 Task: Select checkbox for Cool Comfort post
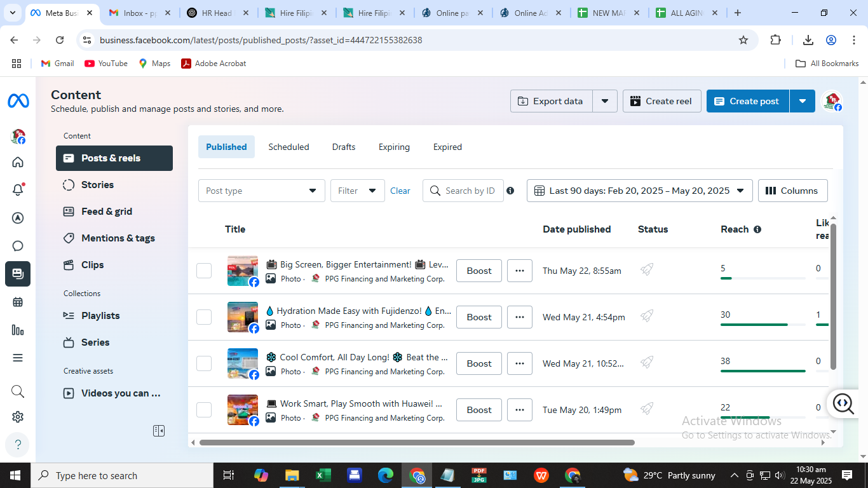pos(204,363)
